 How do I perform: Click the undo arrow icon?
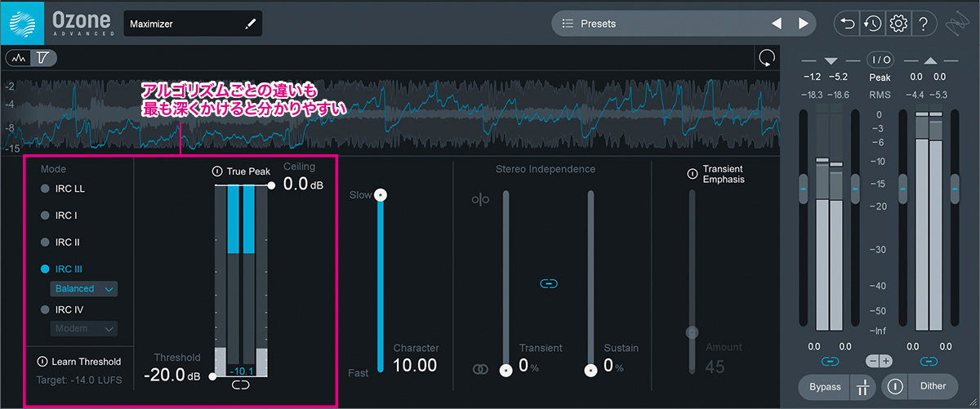coord(849,24)
